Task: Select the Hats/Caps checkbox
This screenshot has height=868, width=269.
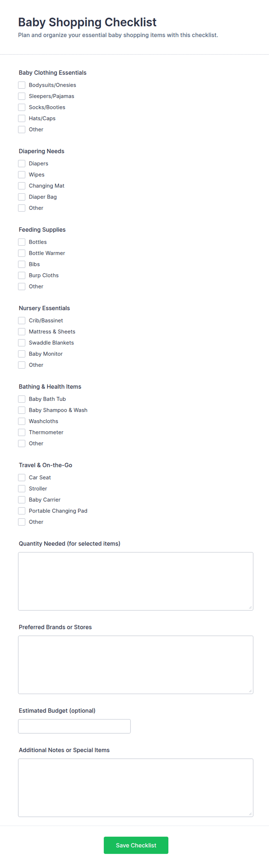Action: click(x=22, y=118)
